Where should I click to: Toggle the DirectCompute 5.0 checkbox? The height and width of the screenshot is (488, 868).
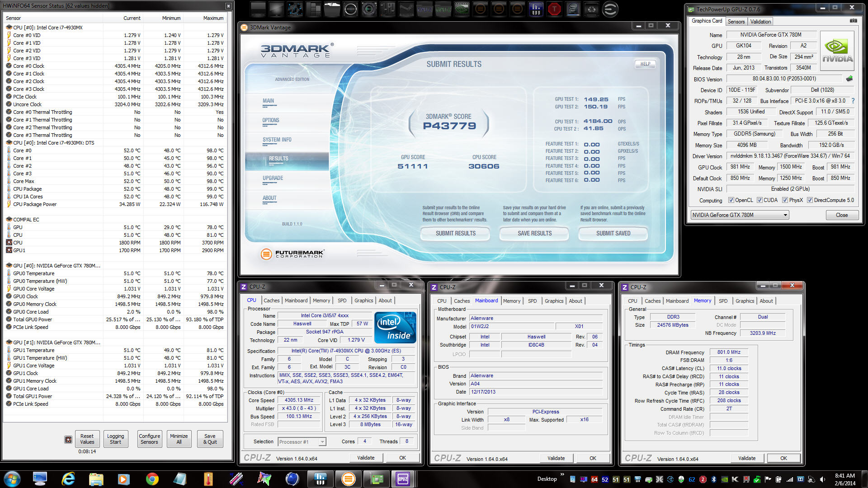(810, 200)
